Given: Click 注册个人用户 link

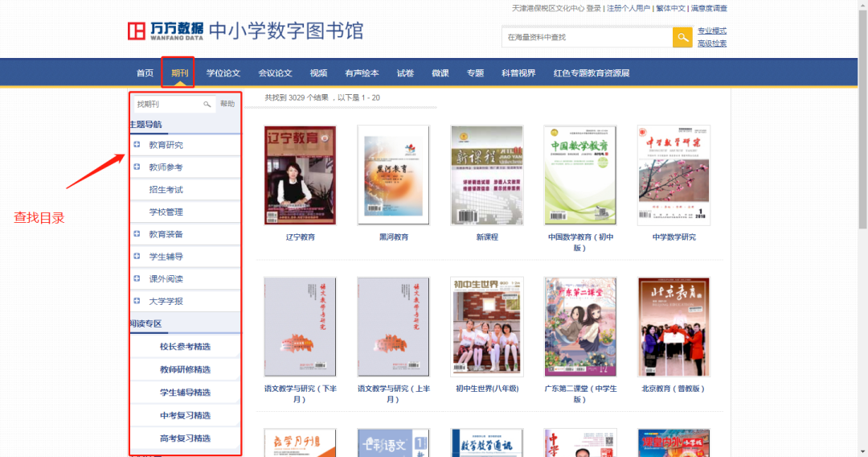Looking at the screenshot, I should click(x=628, y=8).
